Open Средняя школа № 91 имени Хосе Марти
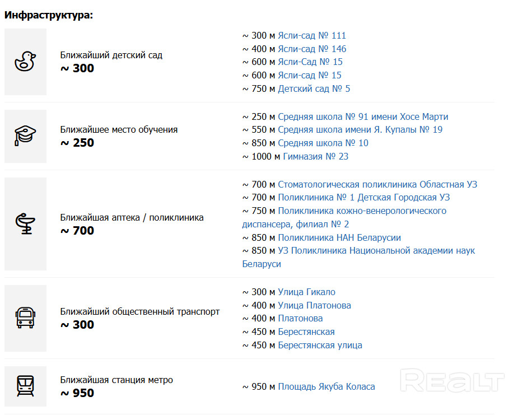Viewport: 532px width, 420px height. (363, 116)
